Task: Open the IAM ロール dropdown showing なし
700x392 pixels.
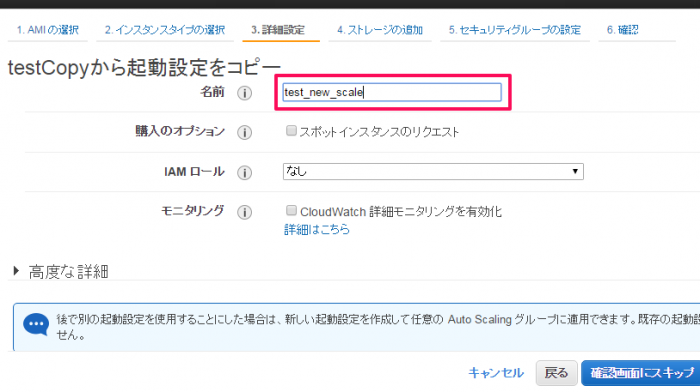Action: 433,171
